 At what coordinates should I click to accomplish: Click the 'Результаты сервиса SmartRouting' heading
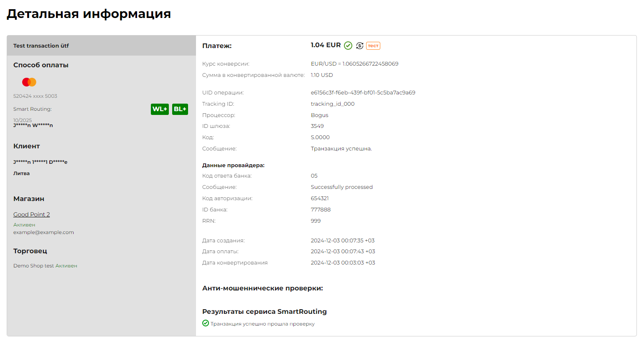[x=264, y=312]
